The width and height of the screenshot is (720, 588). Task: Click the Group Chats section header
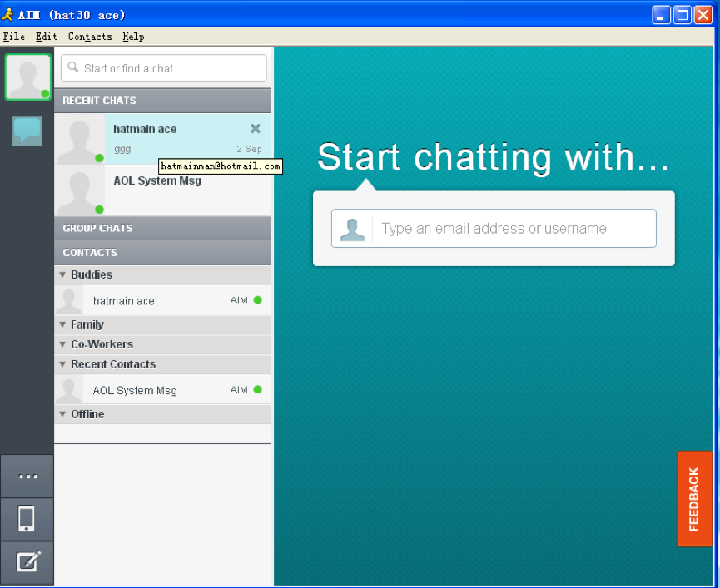pyautogui.click(x=162, y=228)
